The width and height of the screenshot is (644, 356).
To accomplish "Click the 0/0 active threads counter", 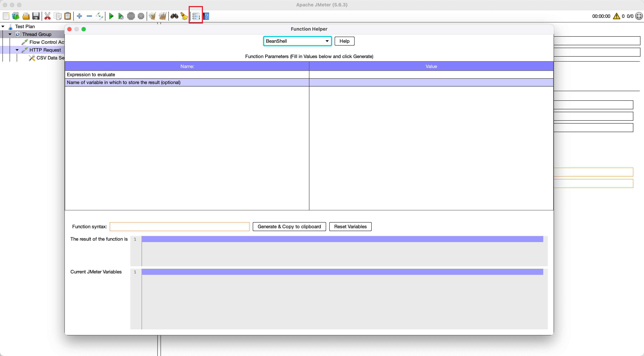I will click(x=630, y=16).
